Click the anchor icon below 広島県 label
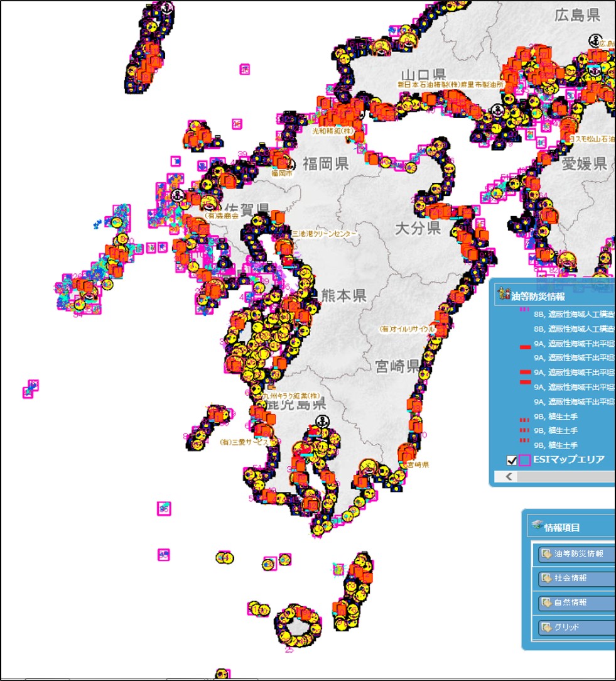This screenshot has height=681, width=616. click(594, 41)
